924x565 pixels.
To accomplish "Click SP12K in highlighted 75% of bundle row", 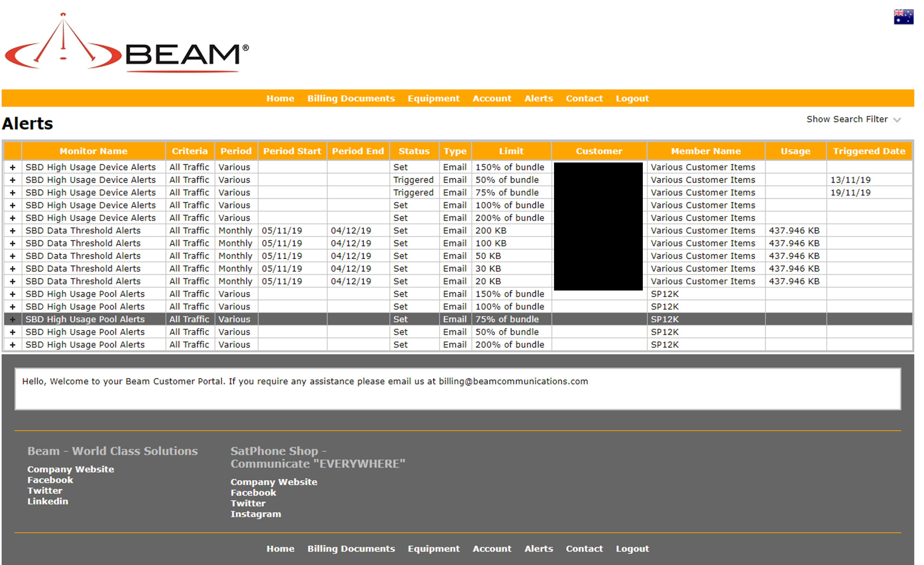I will [665, 320].
